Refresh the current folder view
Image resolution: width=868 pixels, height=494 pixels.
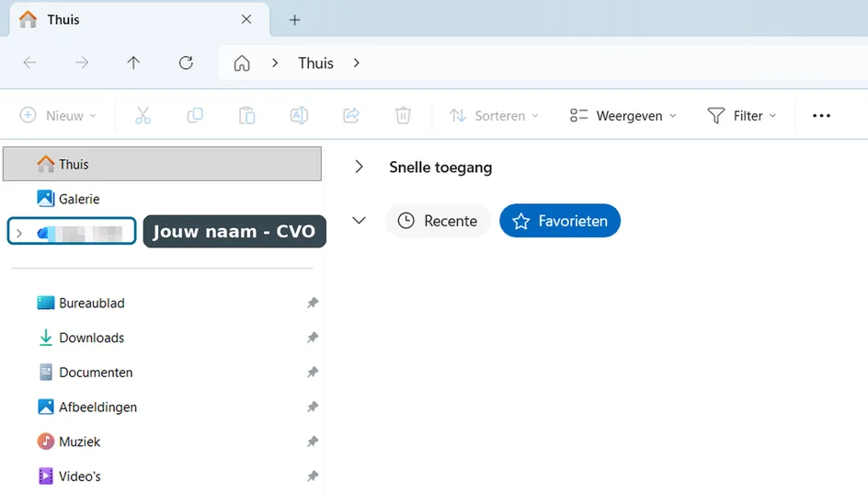pyautogui.click(x=186, y=63)
